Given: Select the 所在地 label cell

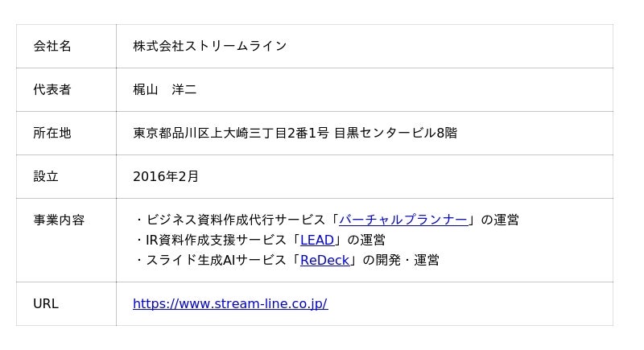Looking at the screenshot, I should point(52,133).
